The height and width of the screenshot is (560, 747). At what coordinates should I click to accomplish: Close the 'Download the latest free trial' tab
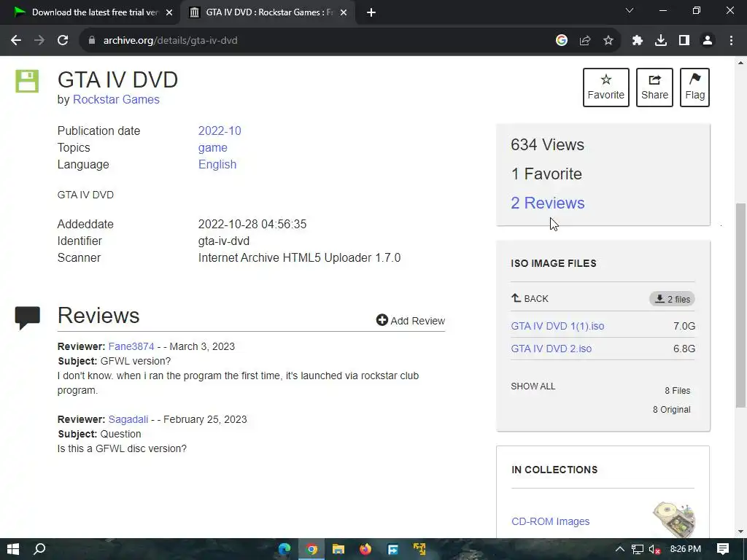[169, 13]
